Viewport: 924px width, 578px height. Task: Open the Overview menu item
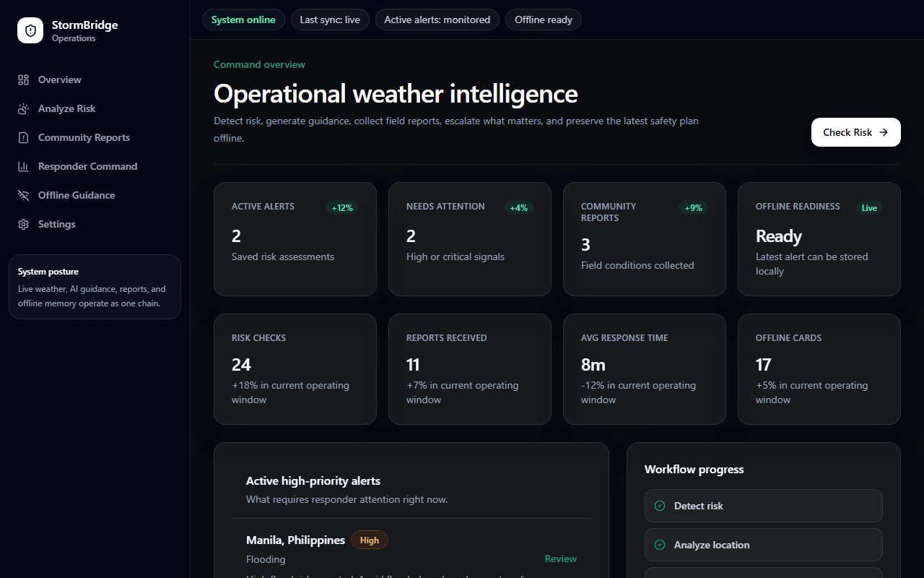click(x=95, y=79)
